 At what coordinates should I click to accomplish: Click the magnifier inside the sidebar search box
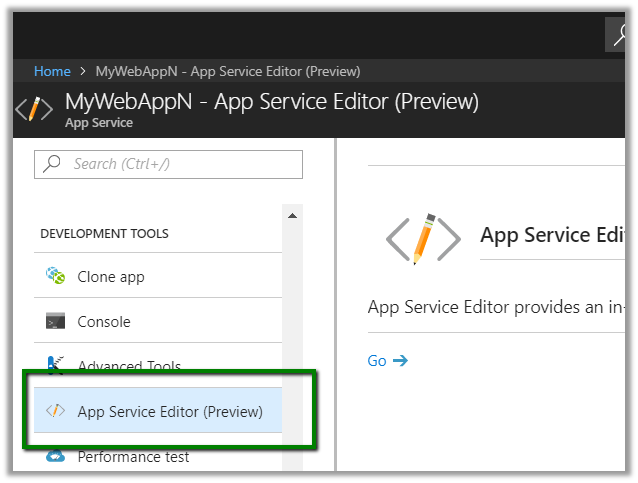[52, 164]
